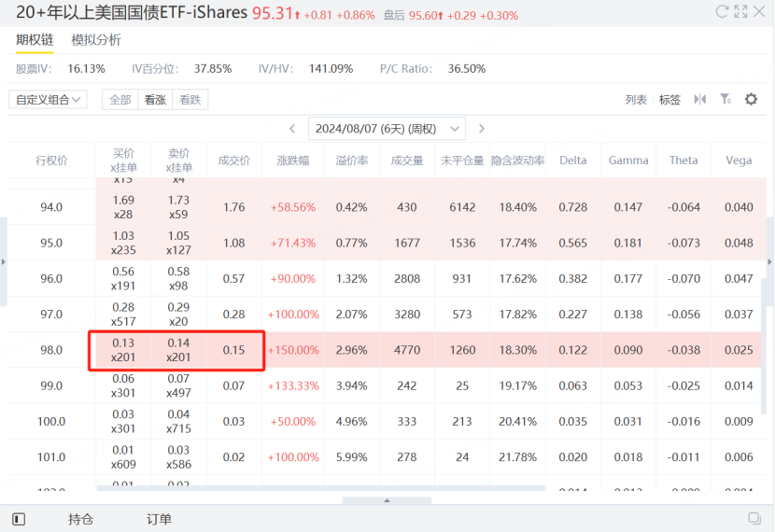Click the window stack icon at the bottom right

(754, 518)
